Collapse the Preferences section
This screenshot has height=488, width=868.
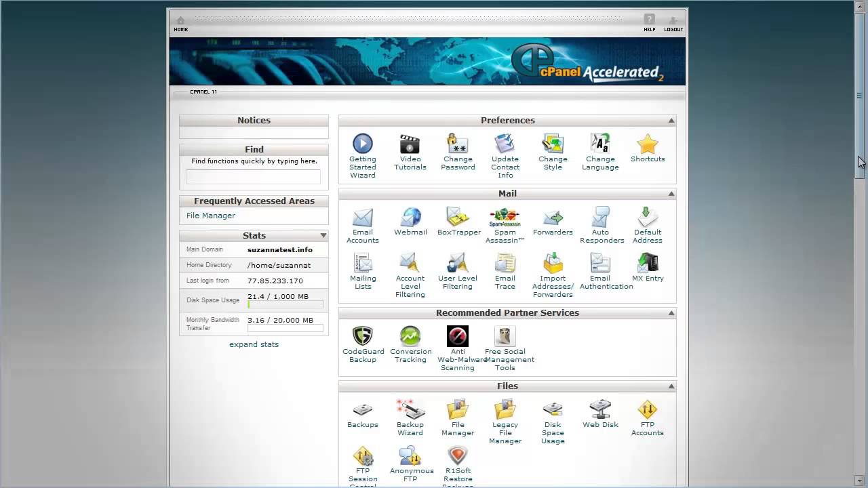pos(671,121)
